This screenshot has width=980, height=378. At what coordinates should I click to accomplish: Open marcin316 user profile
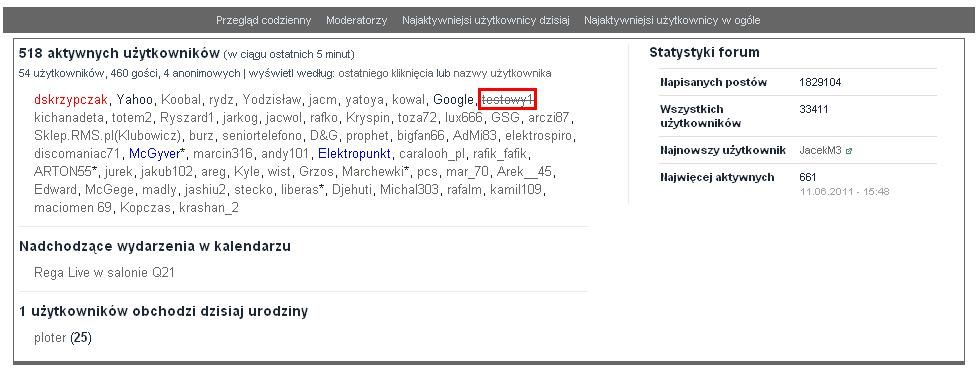tap(222, 153)
